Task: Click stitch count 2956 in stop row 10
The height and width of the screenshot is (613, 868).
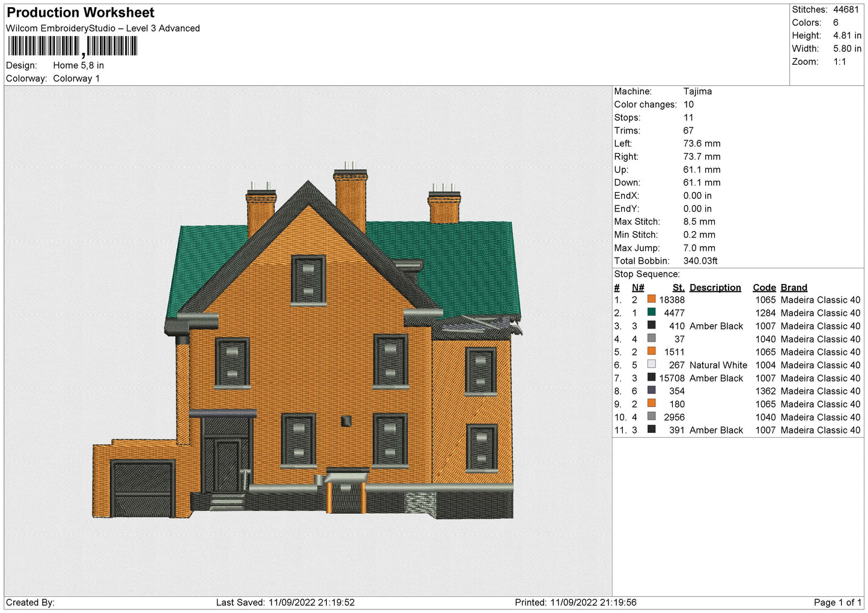Action: point(674,417)
